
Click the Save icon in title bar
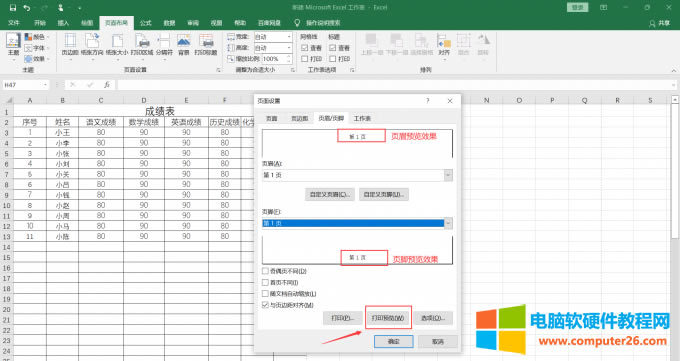(13, 7)
